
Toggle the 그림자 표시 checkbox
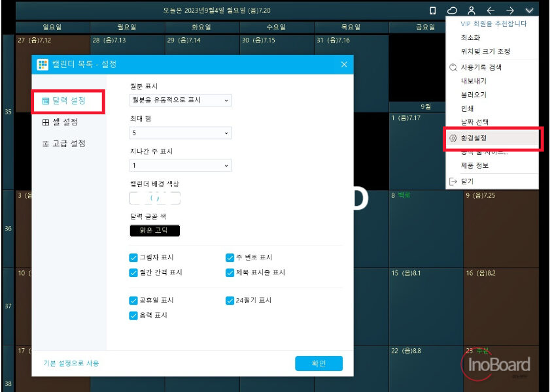tap(133, 257)
